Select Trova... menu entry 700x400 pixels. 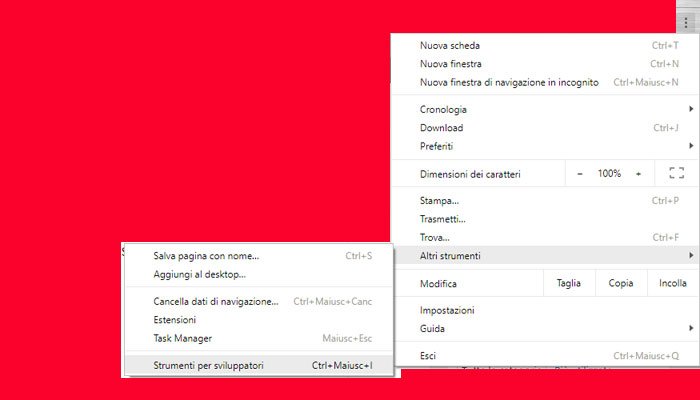[x=436, y=237]
